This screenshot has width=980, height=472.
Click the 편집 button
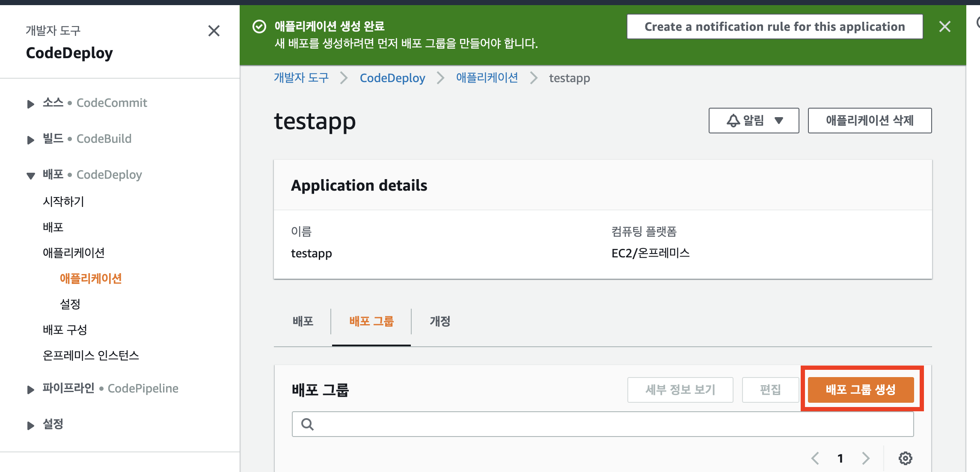(770, 389)
